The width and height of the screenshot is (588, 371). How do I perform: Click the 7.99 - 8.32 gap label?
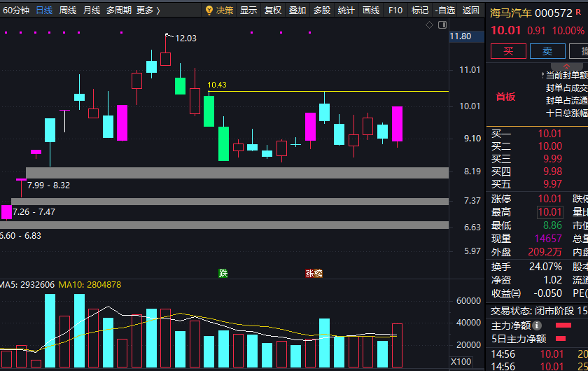[x=48, y=185]
